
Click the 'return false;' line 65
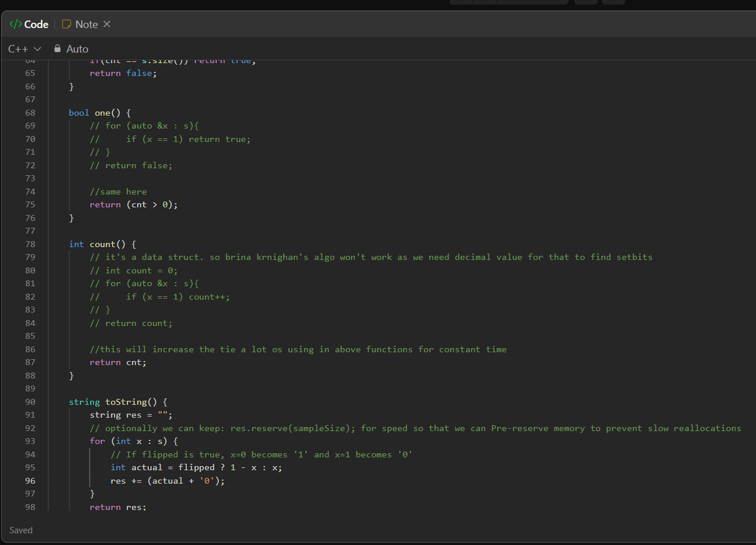coord(123,73)
